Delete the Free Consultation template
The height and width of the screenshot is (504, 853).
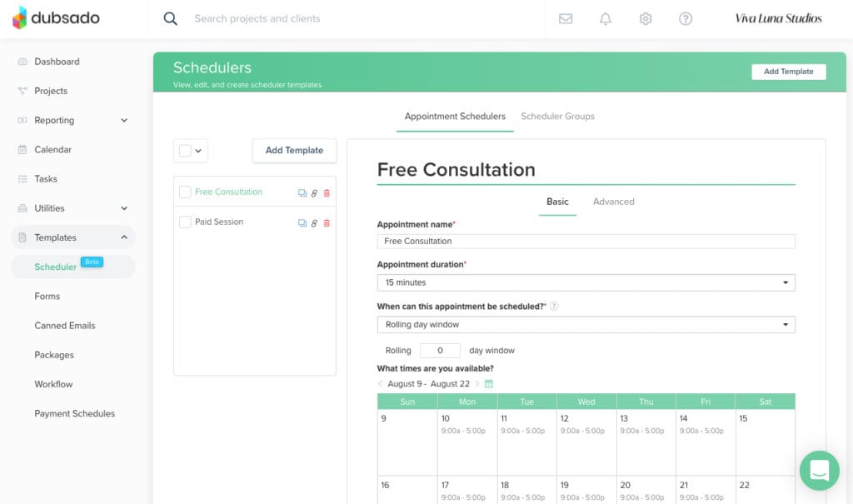click(x=327, y=192)
